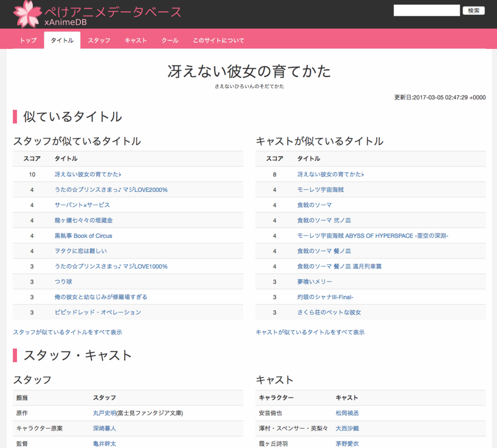Open the ぺけアニメデータベース site title link
This screenshot has width=497, height=448.
[113, 12]
